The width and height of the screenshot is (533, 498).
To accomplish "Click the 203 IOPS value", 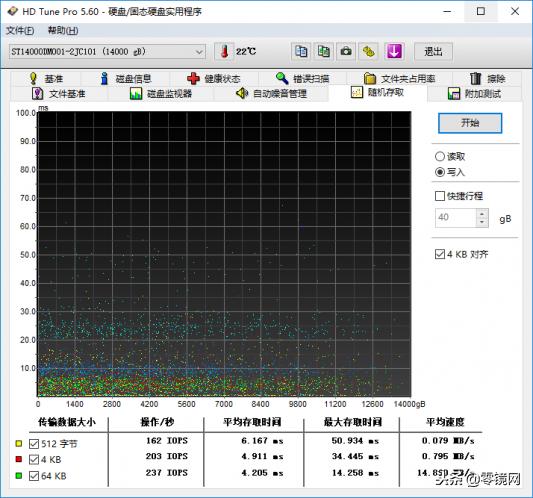I will coord(167,456).
